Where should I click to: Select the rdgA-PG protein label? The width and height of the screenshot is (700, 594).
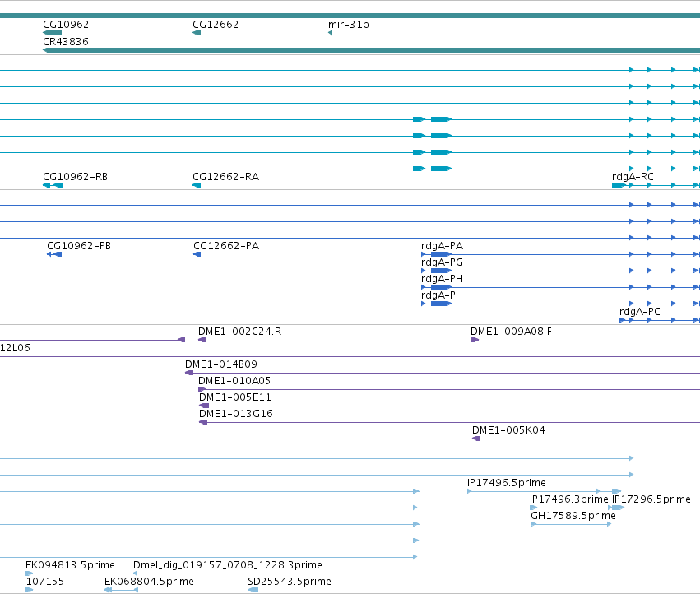[x=442, y=262]
